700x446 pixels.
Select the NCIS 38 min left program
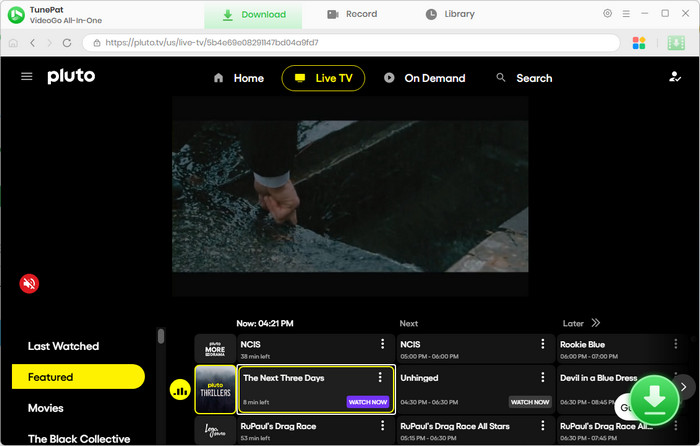click(316, 349)
